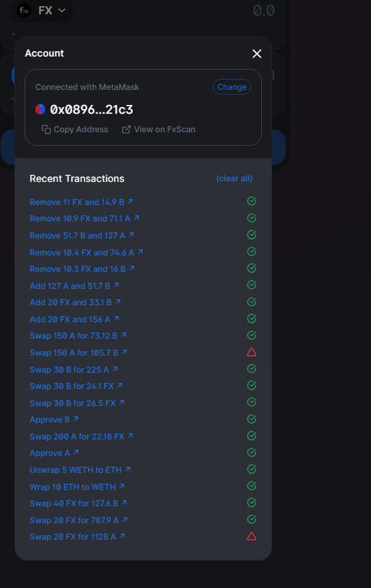The image size is (371, 588).
Task: Click red warning triangle for Swap 20 FX for 1128 A
Action: point(252,537)
